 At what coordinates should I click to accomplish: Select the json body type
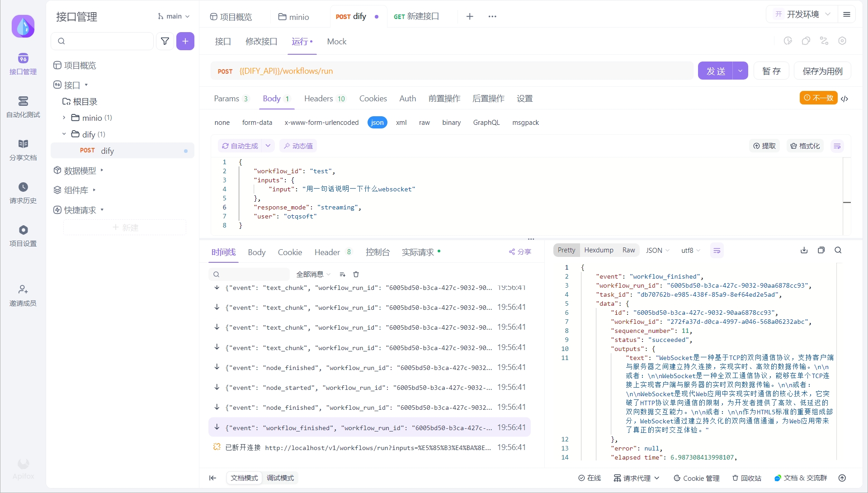point(377,123)
